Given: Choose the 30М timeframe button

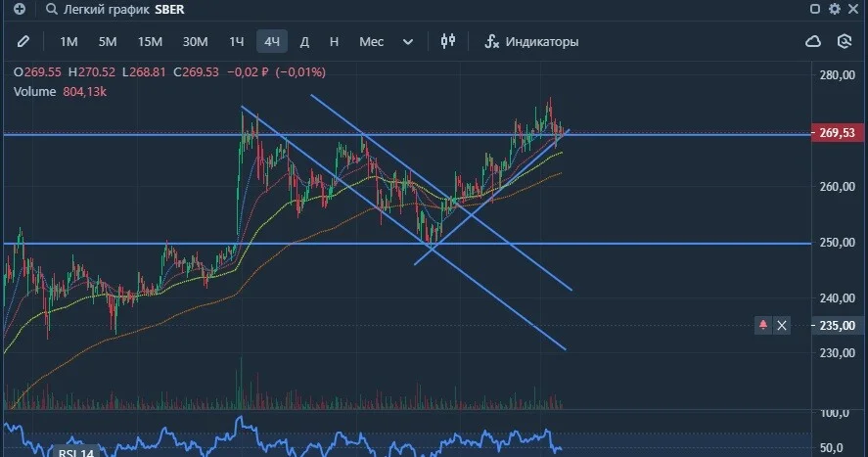Looking at the screenshot, I should click(196, 41).
